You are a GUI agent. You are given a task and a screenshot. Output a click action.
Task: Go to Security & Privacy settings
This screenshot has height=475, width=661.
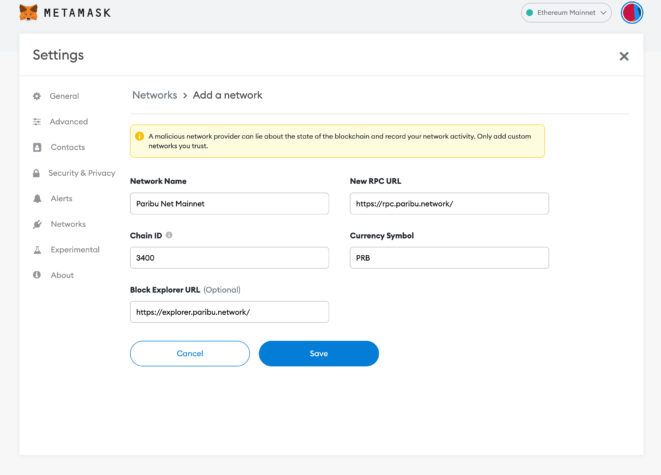coord(82,173)
